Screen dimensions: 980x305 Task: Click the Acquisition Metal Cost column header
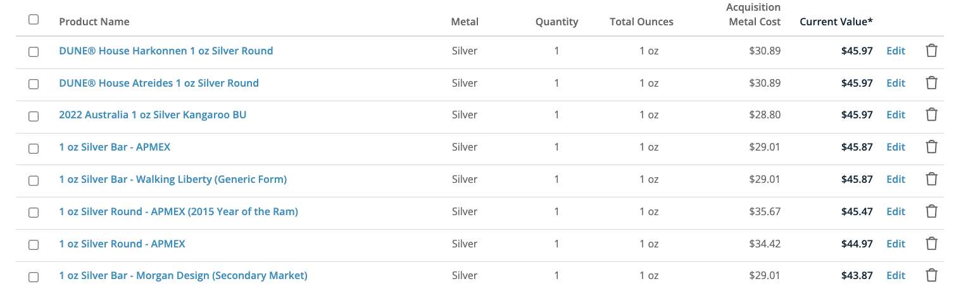click(753, 15)
